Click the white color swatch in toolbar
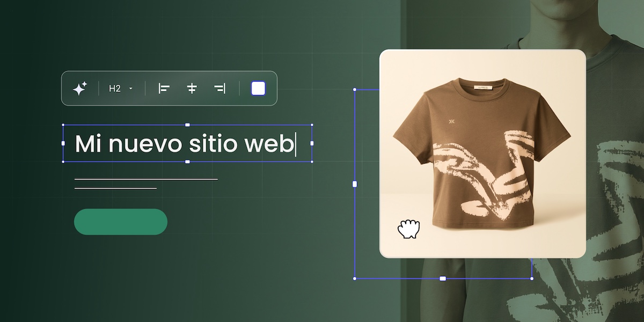Viewport: 644px width, 322px height. [258, 87]
